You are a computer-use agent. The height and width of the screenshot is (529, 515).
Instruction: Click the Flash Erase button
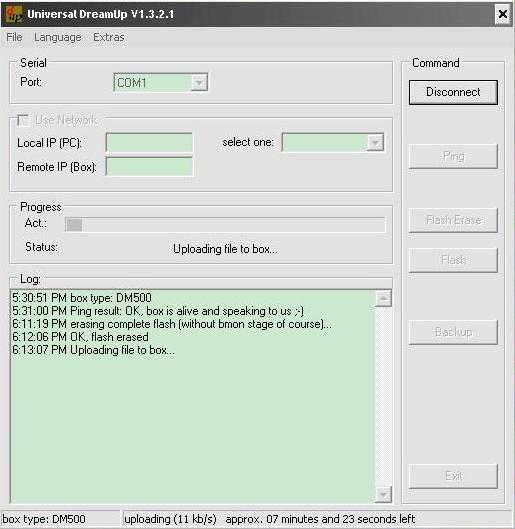click(x=453, y=220)
